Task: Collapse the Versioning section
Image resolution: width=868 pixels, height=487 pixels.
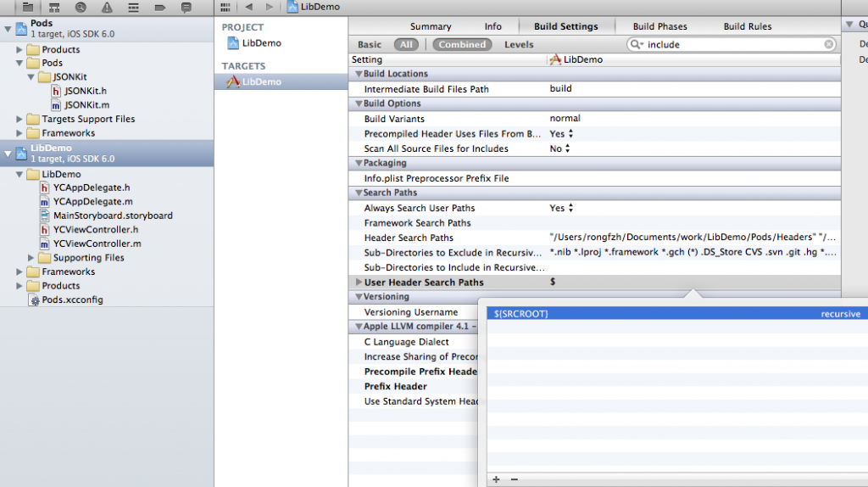Action: pyautogui.click(x=359, y=297)
